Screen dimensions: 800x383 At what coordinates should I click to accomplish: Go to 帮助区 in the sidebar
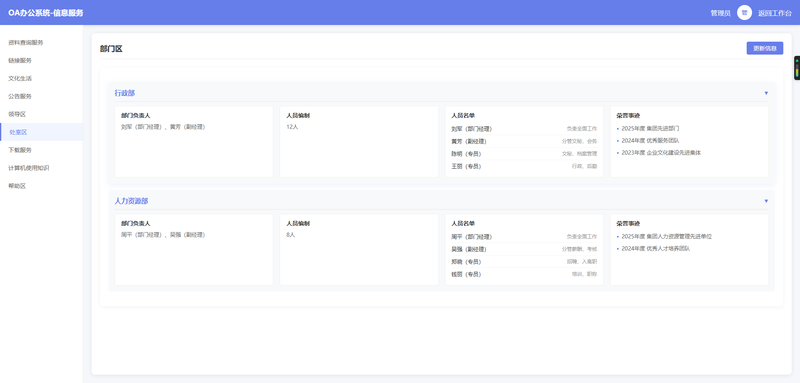41,186
